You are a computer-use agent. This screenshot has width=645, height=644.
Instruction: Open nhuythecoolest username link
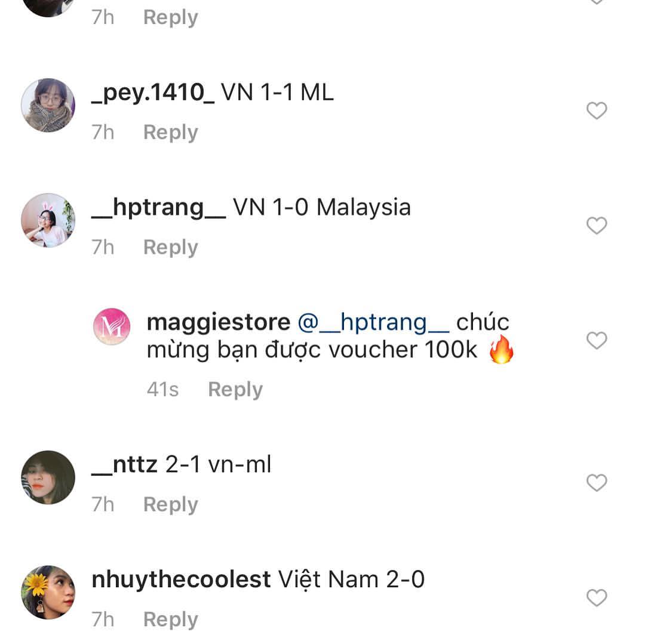pyautogui.click(x=181, y=580)
